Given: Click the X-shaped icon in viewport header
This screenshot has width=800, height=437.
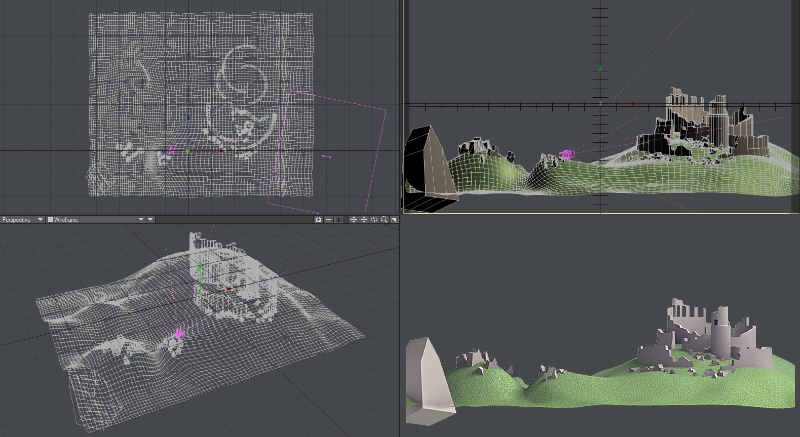Looking at the screenshot, I should (340, 219).
